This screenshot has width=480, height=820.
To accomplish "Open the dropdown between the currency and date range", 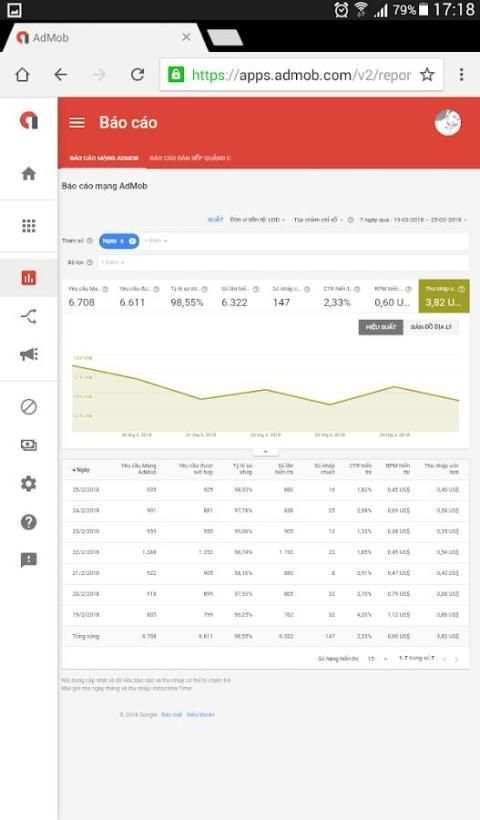I will [318, 220].
